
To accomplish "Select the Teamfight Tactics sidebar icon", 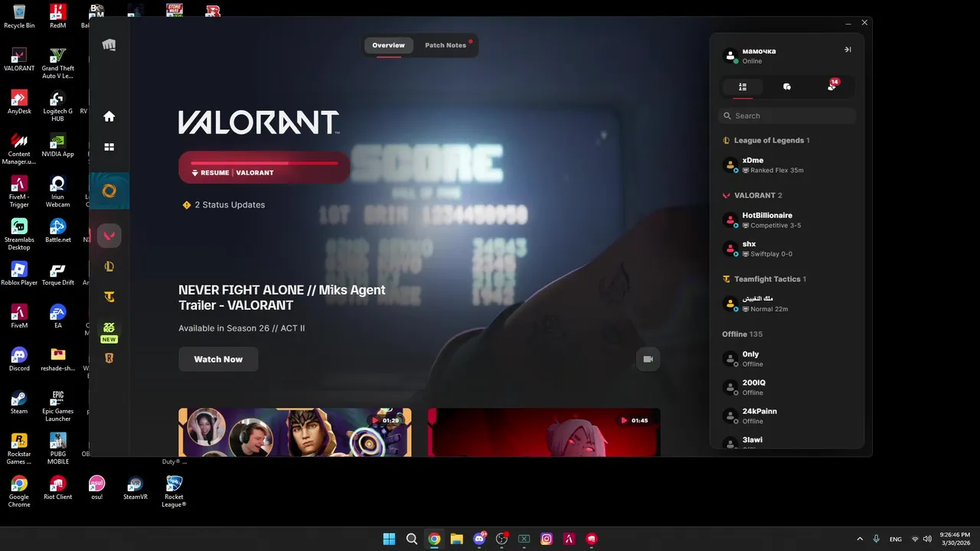I will pos(109,297).
